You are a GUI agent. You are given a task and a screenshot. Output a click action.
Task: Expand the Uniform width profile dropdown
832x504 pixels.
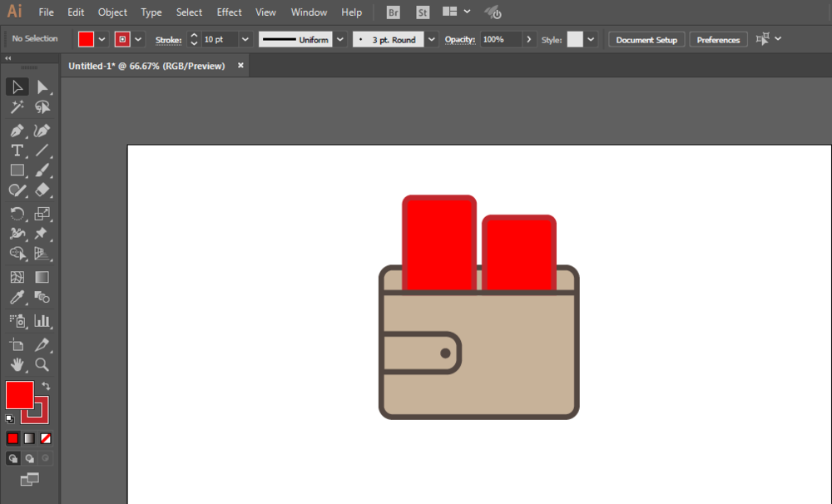click(340, 39)
